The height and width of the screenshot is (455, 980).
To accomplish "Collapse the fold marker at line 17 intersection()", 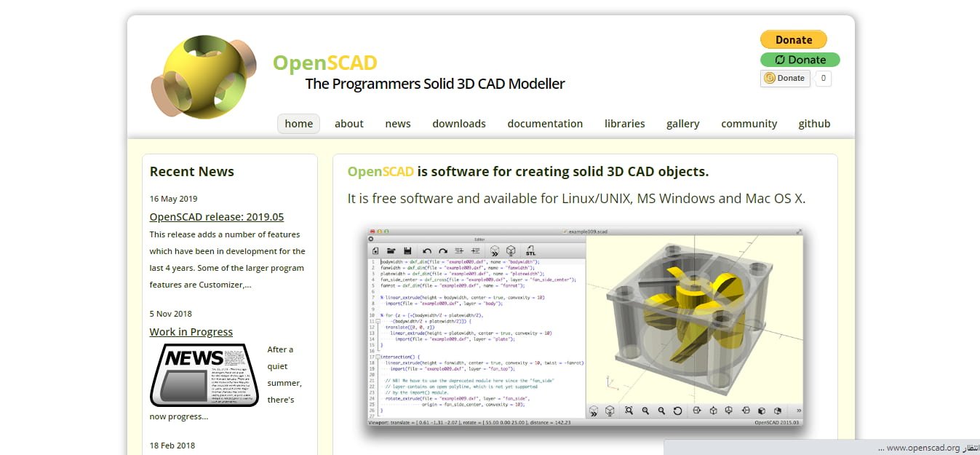I will pyautogui.click(x=378, y=357).
